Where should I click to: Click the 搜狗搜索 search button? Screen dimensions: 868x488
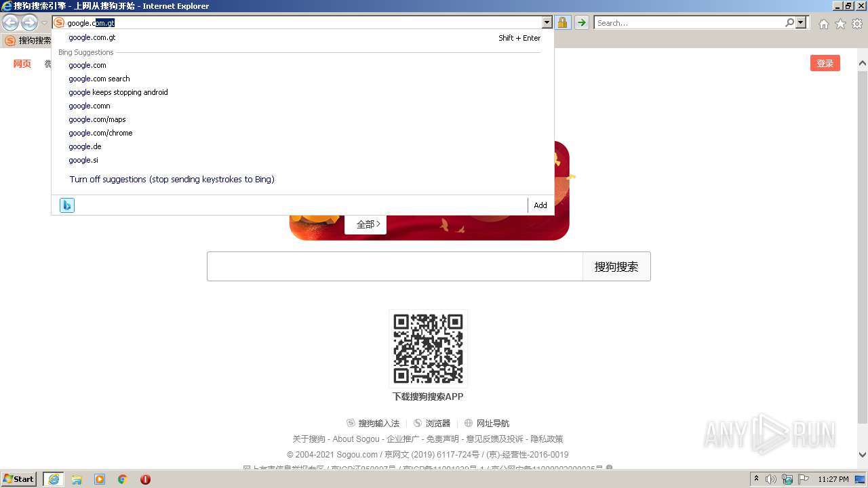click(x=616, y=266)
